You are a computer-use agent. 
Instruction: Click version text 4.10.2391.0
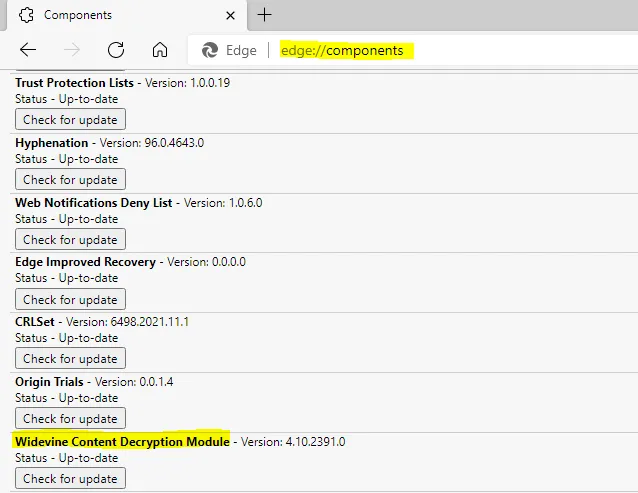pyautogui.click(x=315, y=442)
